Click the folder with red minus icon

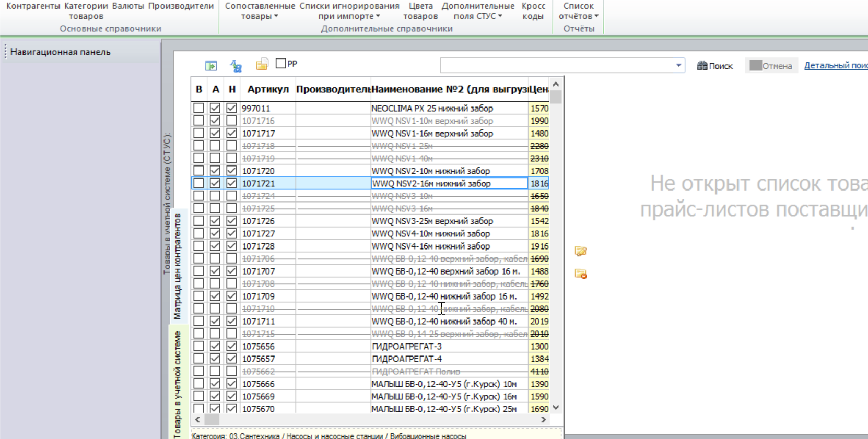(581, 274)
